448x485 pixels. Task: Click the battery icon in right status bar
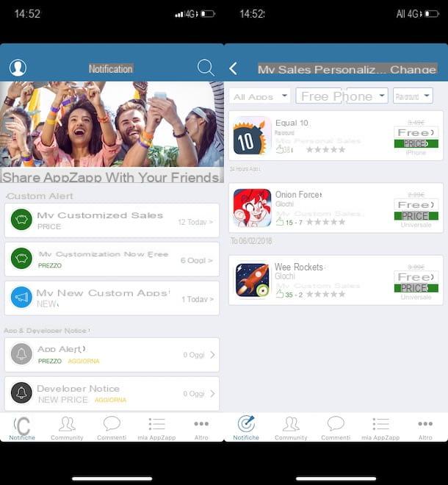tap(432, 14)
